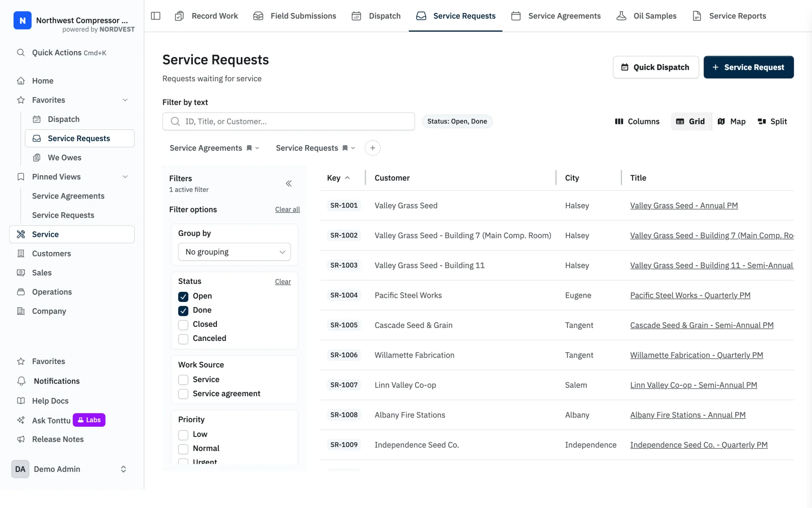Open Dispatch top tab
This screenshot has width=812, height=508.
[376, 16]
